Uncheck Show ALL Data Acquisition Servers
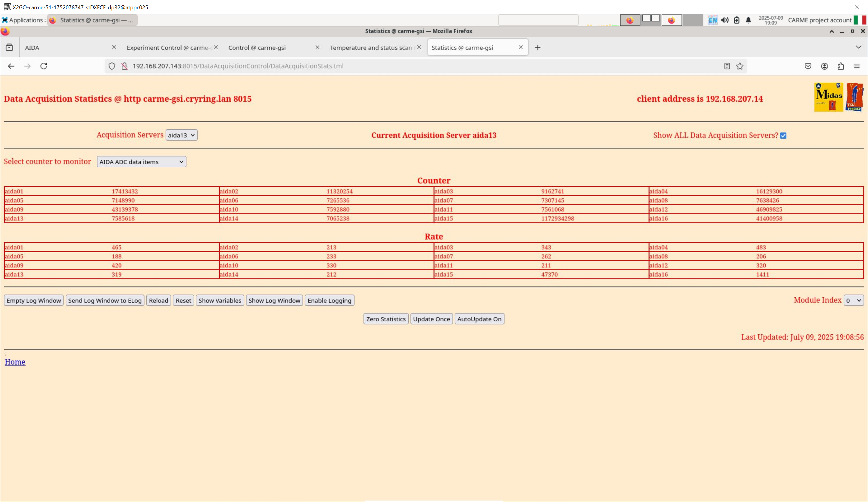Screen dimensions: 868x502 pyautogui.click(x=783, y=136)
